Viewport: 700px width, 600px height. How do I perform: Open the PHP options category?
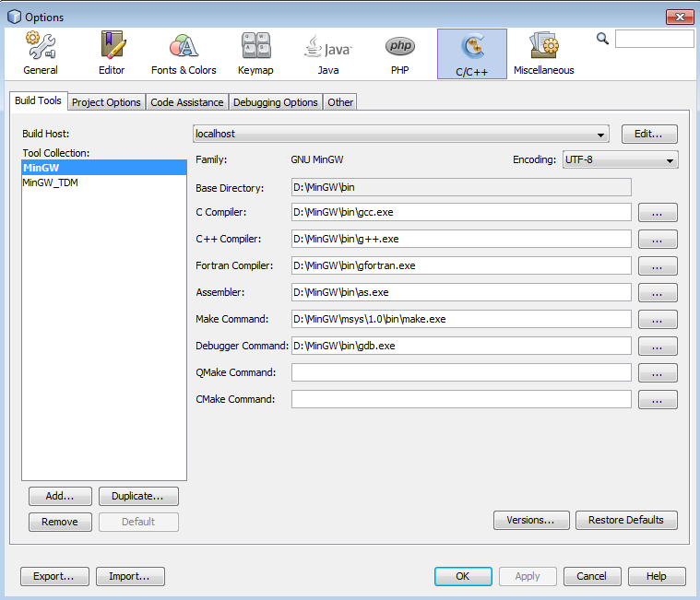400,53
